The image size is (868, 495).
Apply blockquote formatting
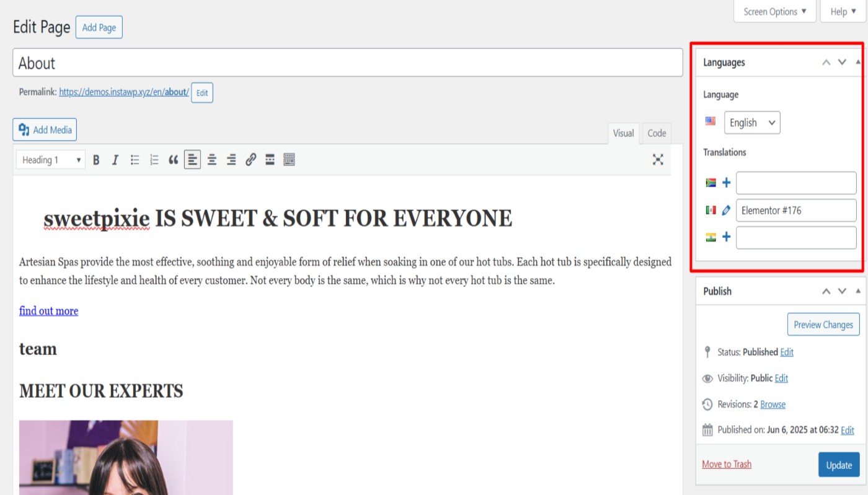[x=174, y=160]
